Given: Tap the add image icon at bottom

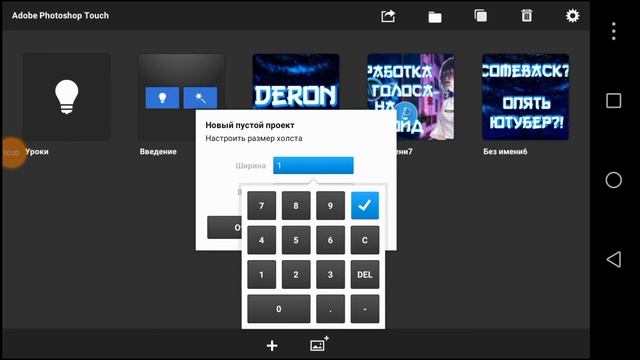Looking at the screenshot, I should pyautogui.click(x=319, y=344).
